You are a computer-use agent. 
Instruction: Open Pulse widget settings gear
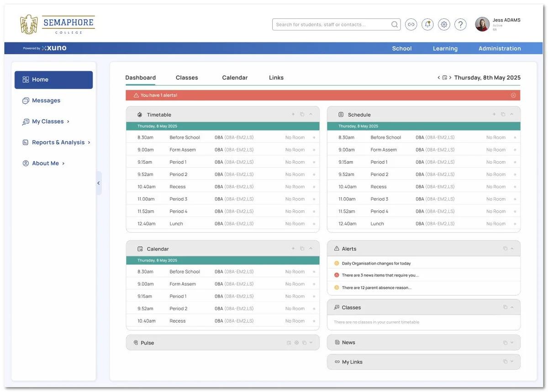296,343
